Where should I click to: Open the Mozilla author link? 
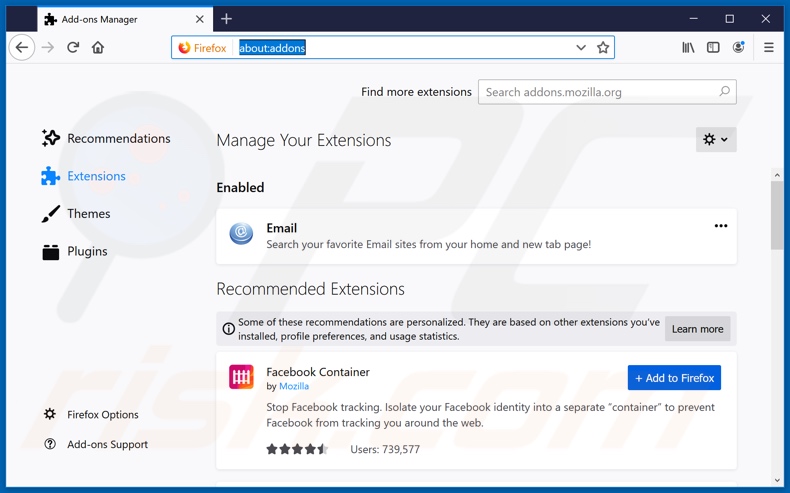(x=294, y=386)
